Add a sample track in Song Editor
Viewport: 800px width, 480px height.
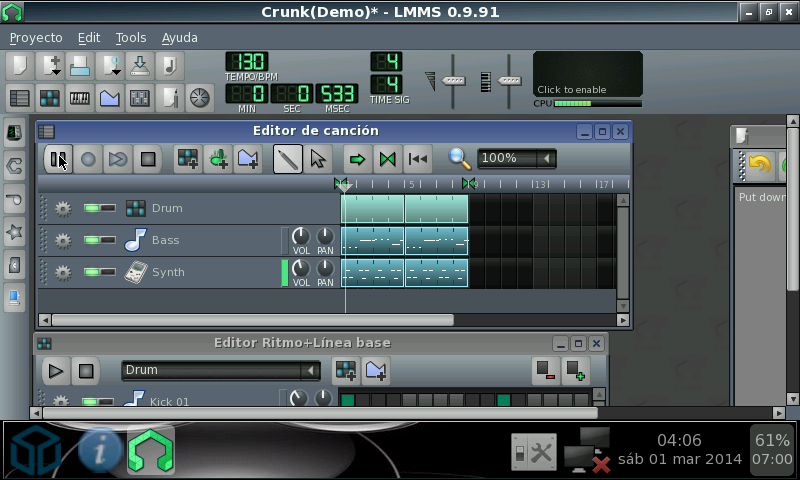[x=217, y=158]
